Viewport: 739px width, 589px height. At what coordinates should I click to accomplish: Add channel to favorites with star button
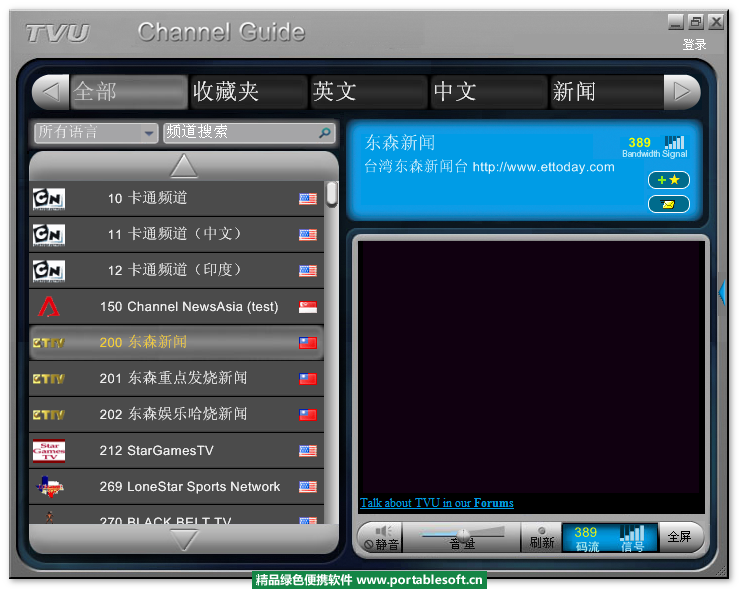pyautogui.click(x=668, y=180)
